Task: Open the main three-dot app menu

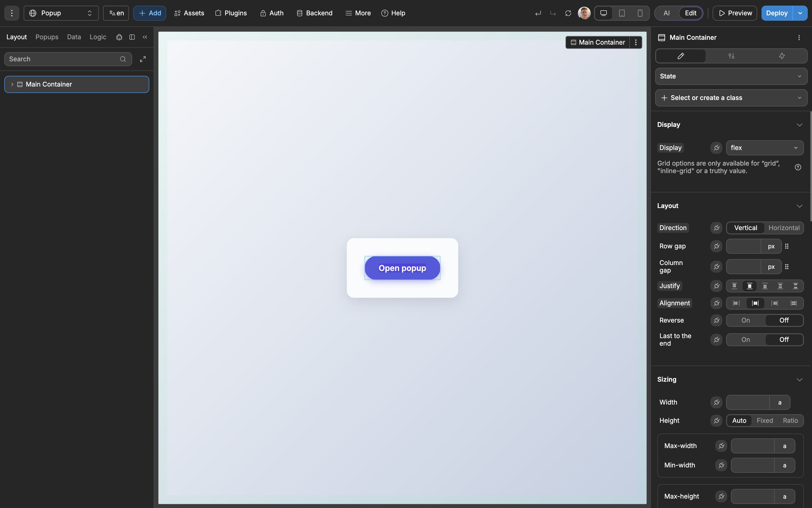Action: [12, 13]
